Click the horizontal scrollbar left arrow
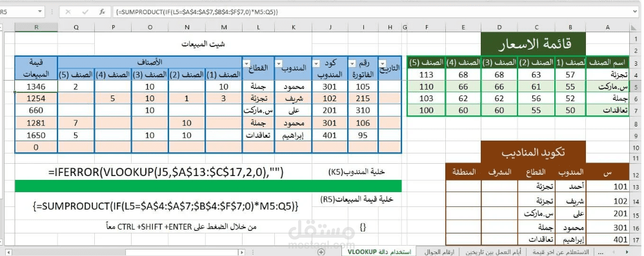This screenshot has width=644, height=256. [x=8, y=252]
